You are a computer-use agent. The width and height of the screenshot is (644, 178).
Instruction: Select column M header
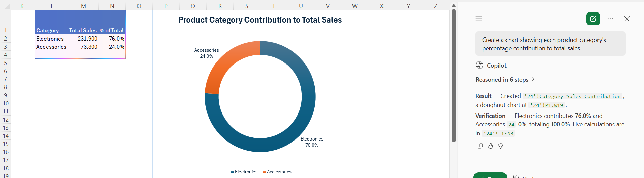coord(83,6)
